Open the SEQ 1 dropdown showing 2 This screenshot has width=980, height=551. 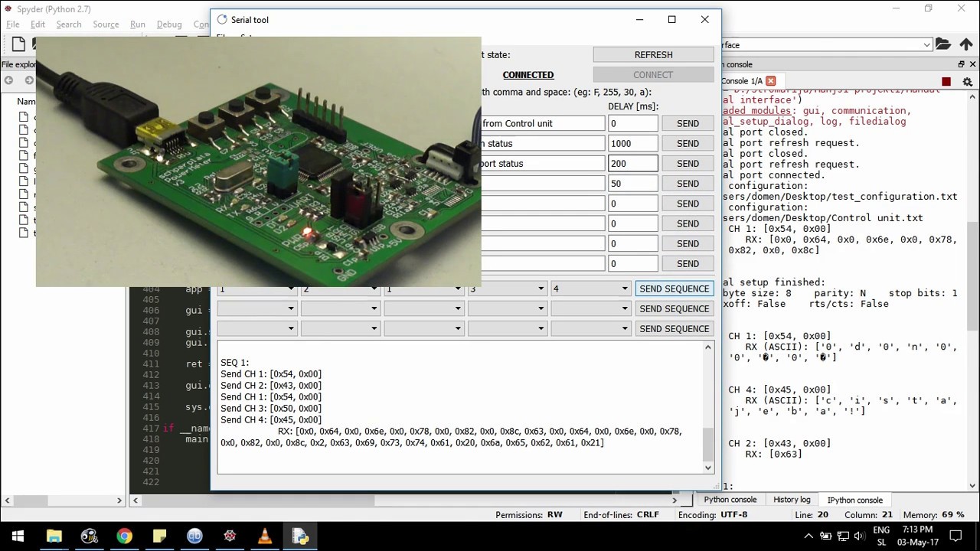pos(341,289)
